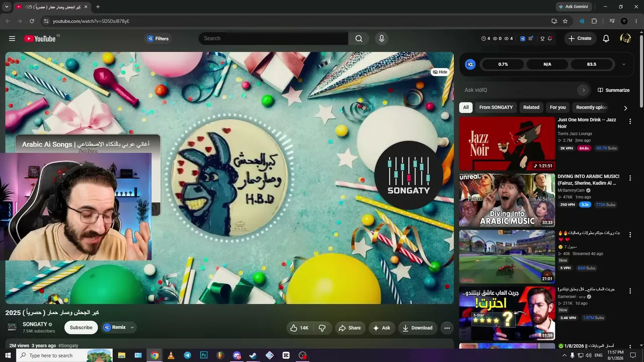The image size is (644, 362).
Task: Open the vidIQ Filters menu
Action: (x=158, y=39)
